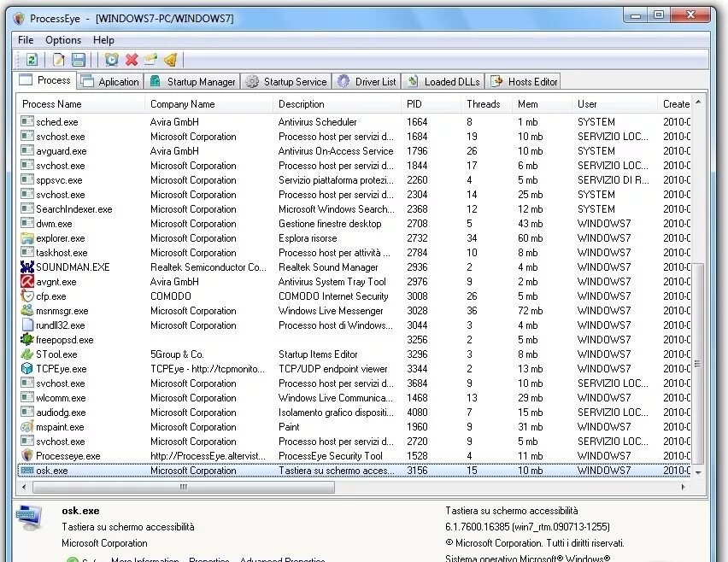Click the vertical scrollbar down arrow
728x562 pixels.
(x=698, y=472)
